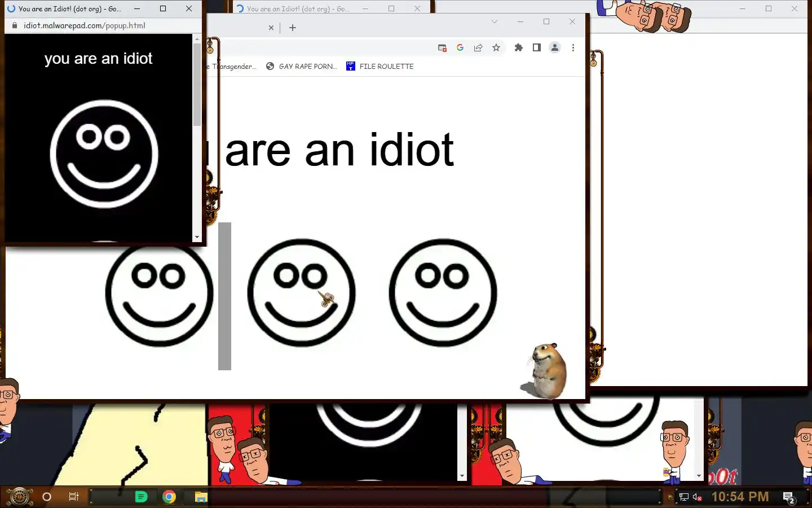812x508 pixels.
Task: Maximize the far-right background window
Action: point(769,8)
